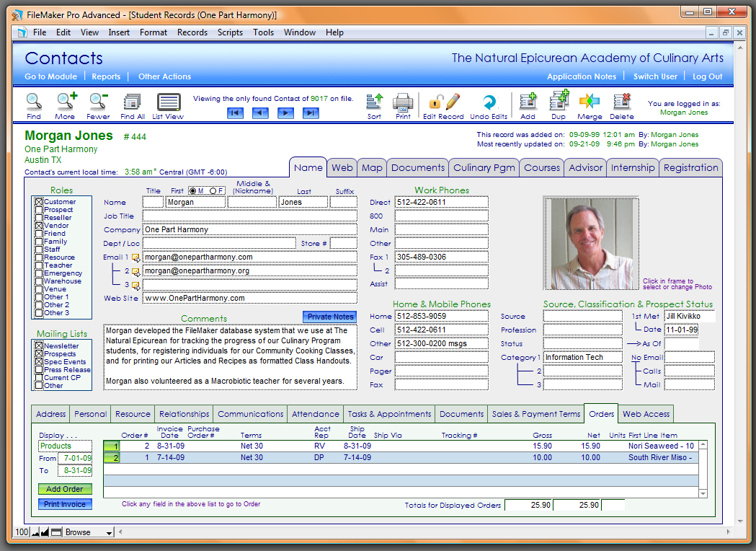This screenshot has width=756, height=551.
Task: Click the Job Title input field
Action: [x=250, y=216]
